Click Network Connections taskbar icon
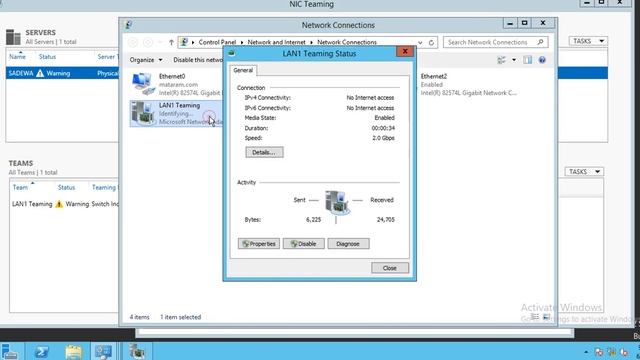The height and width of the screenshot is (360, 640). point(138,352)
